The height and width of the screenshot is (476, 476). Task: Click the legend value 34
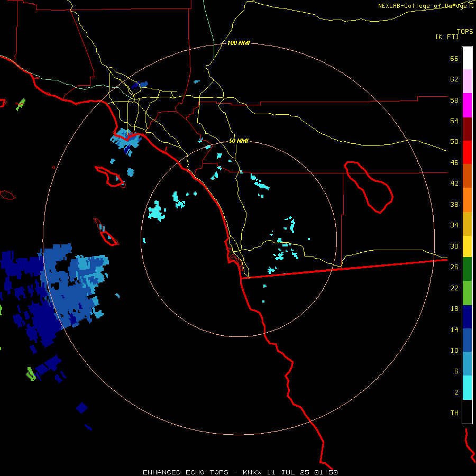[x=454, y=225]
